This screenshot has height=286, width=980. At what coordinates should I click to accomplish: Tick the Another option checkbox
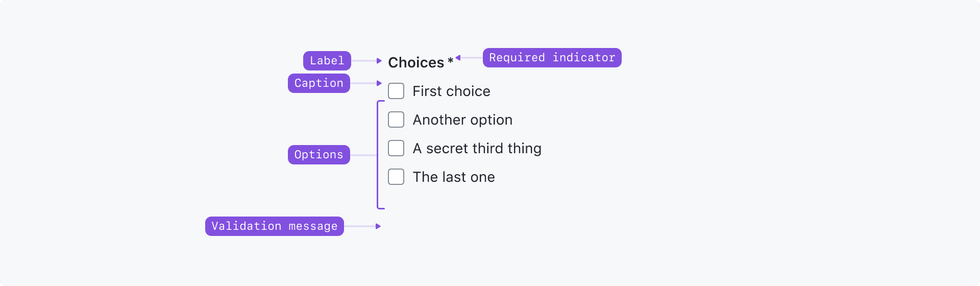coord(396,120)
